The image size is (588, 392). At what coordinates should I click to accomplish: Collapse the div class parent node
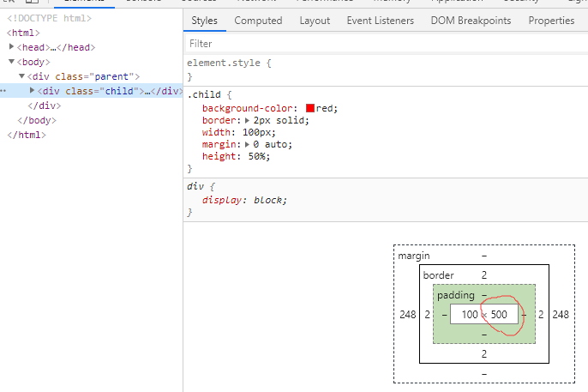tap(22, 76)
